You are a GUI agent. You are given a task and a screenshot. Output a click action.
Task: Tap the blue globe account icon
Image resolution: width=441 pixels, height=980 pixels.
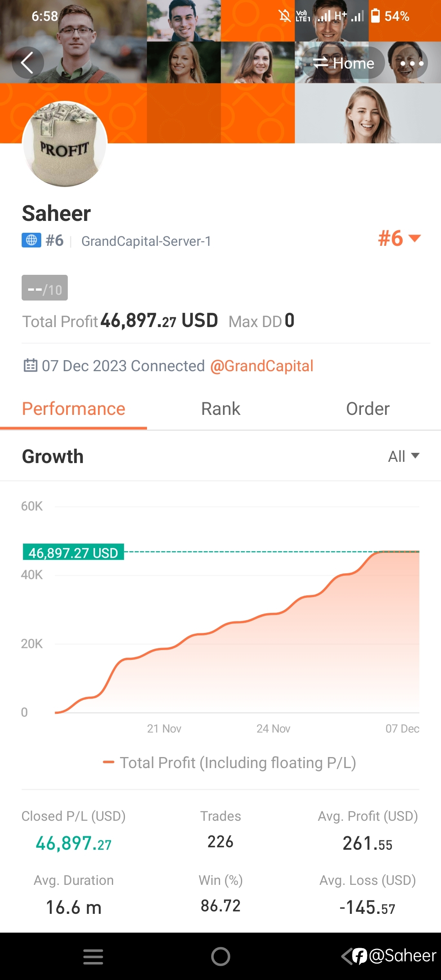click(x=31, y=240)
